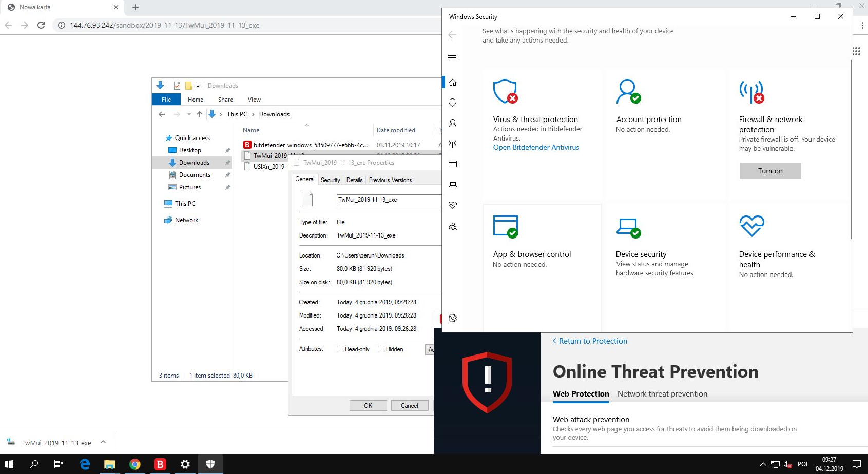Open download options chevron for TwMui file
This screenshot has height=474, width=868.
click(103, 442)
